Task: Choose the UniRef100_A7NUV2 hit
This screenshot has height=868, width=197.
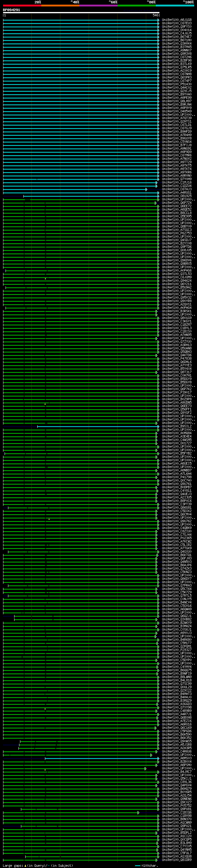Action: click(177, 159)
